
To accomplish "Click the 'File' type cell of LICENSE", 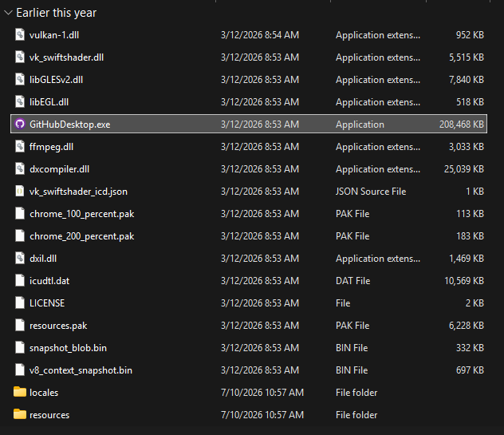I will (x=343, y=303).
